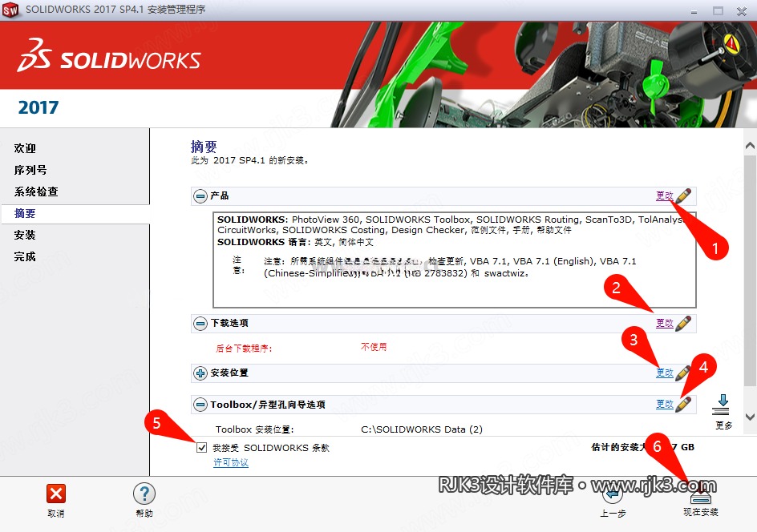Open the 许可协议 link
Viewport: 757px width, 532px height.
(231, 462)
